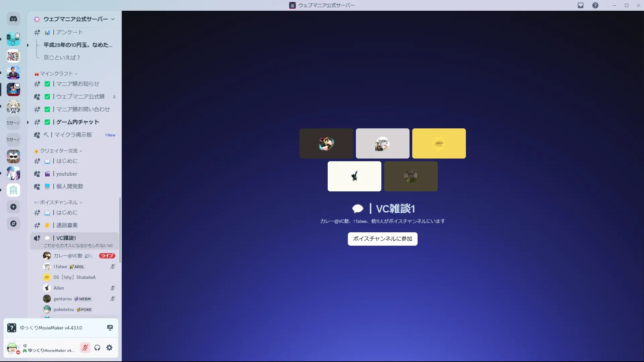Unmute the microphone toggle

click(x=85, y=348)
